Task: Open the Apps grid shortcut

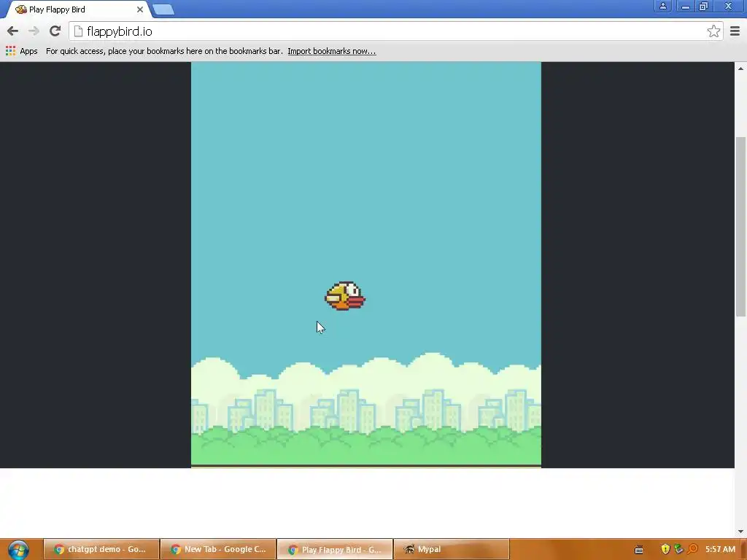Action: [x=21, y=51]
